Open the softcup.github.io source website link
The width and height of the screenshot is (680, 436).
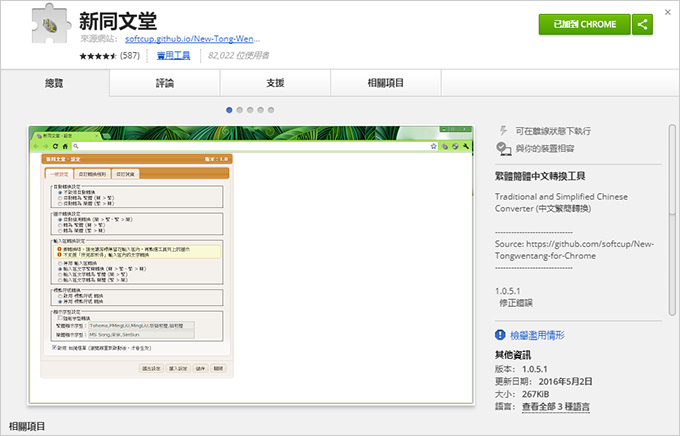tap(192, 39)
